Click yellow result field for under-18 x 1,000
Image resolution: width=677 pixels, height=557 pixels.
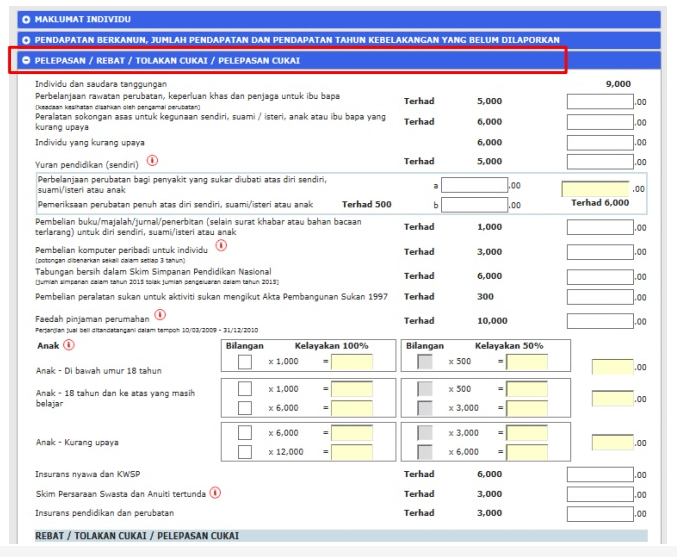[352, 362]
